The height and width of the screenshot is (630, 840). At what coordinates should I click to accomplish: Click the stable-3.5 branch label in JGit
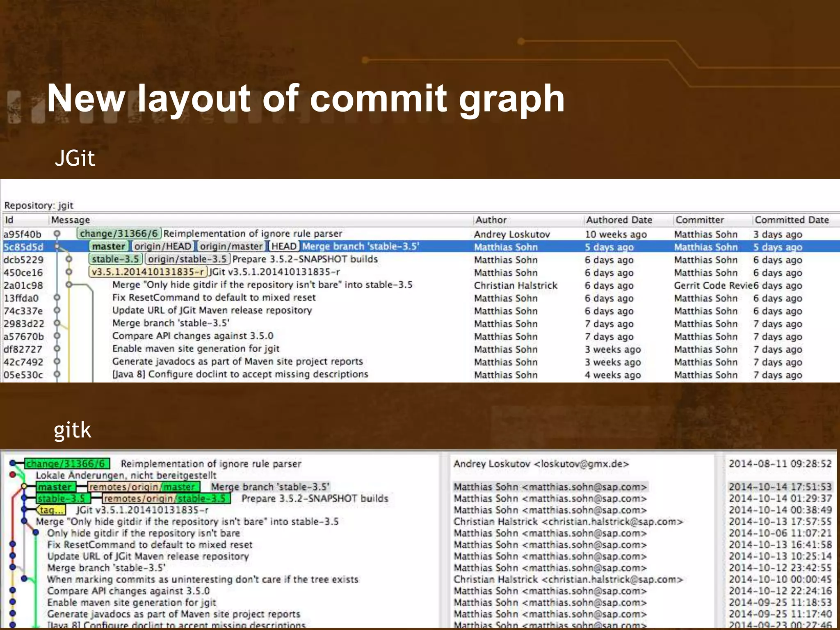tap(116, 259)
